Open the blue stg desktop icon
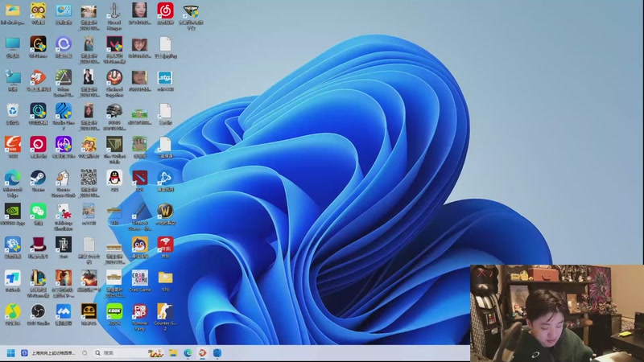The width and height of the screenshot is (644, 362). [165, 77]
